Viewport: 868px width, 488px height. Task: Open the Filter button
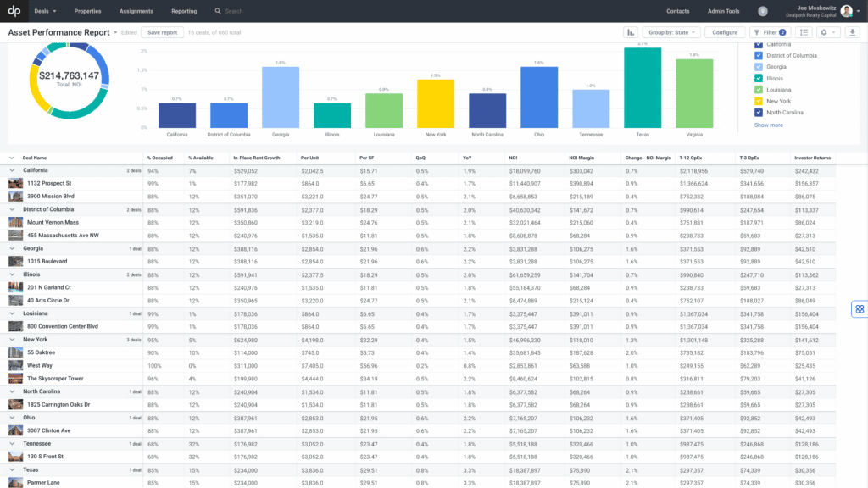pos(770,32)
